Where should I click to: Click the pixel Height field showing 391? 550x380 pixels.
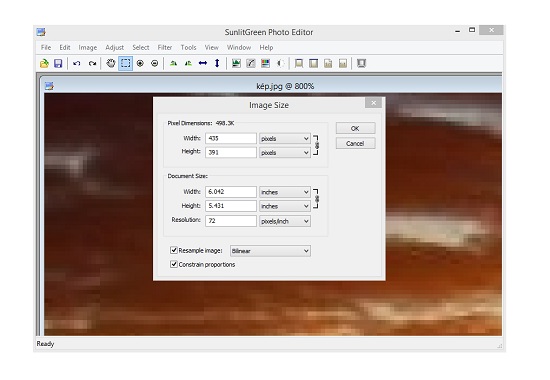pos(231,152)
